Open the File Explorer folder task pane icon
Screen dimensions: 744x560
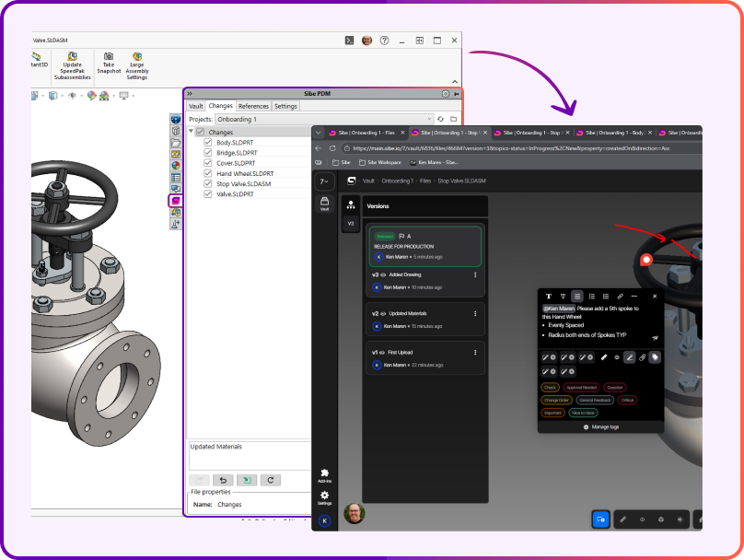[x=176, y=143]
